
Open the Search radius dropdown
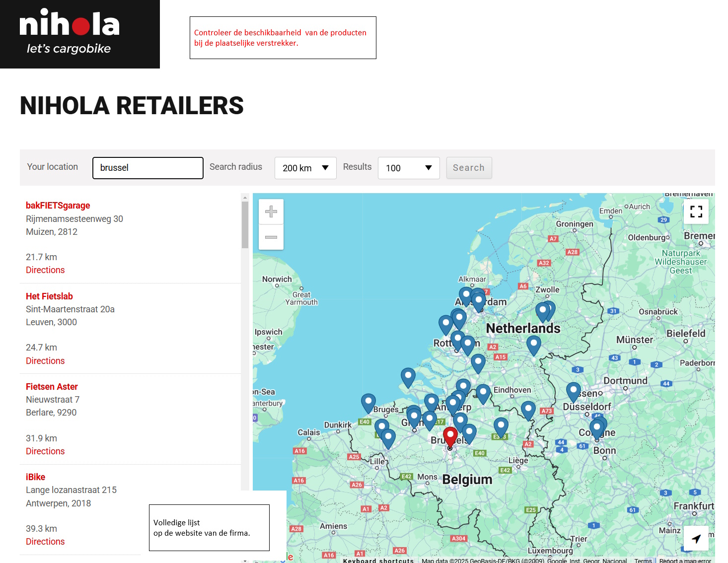pos(305,168)
